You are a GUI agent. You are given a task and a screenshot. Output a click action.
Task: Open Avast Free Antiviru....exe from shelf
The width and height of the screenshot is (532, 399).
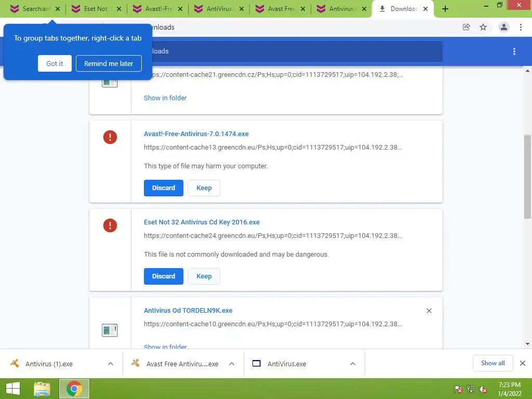(182, 364)
